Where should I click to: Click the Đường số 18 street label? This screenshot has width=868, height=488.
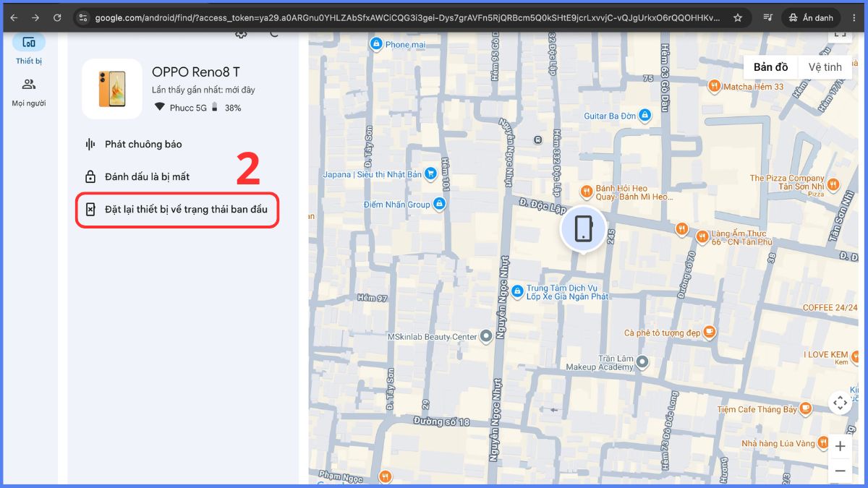point(441,421)
